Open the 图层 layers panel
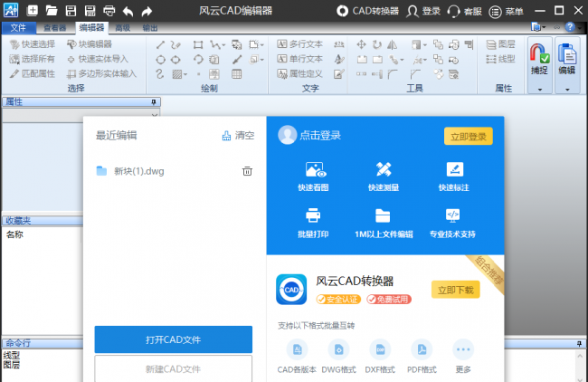Image resolution: width=588 pixels, height=382 pixels. coord(500,44)
